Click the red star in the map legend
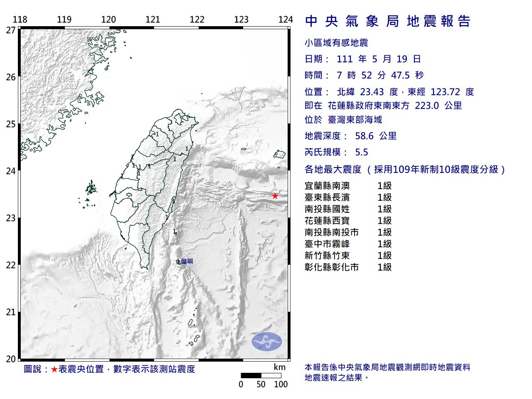 point(54,369)
